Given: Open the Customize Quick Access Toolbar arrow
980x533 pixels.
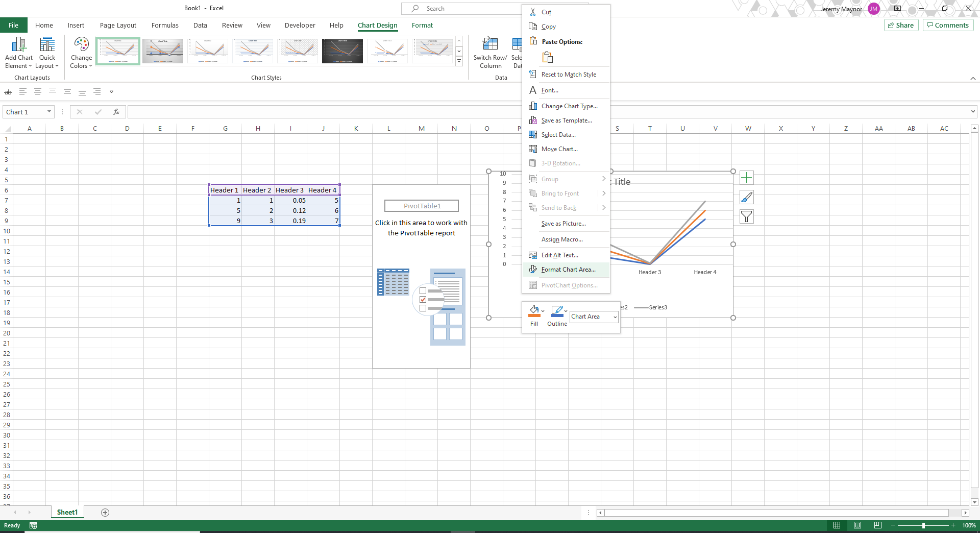Looking at the screenshot, I should point(111,92).
